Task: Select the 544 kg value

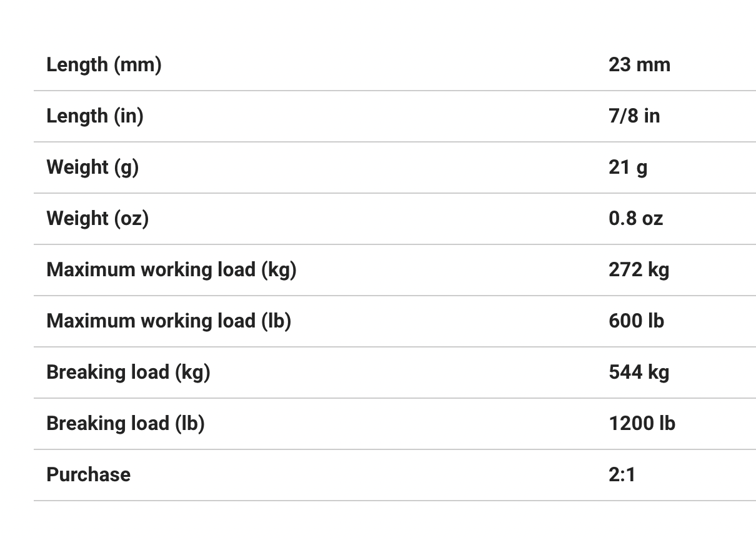Action: [639, 372]
